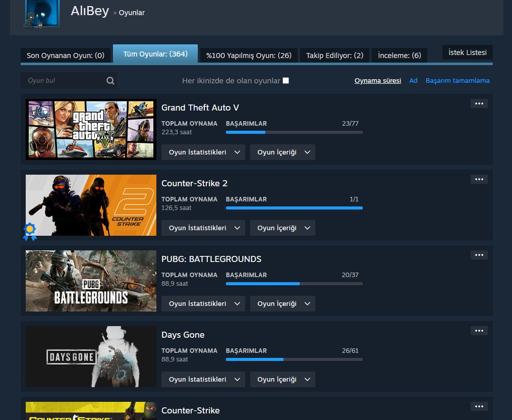
Task: Click the blue ribbon badge on Counter-Strike 2
Action: point(30,231)
